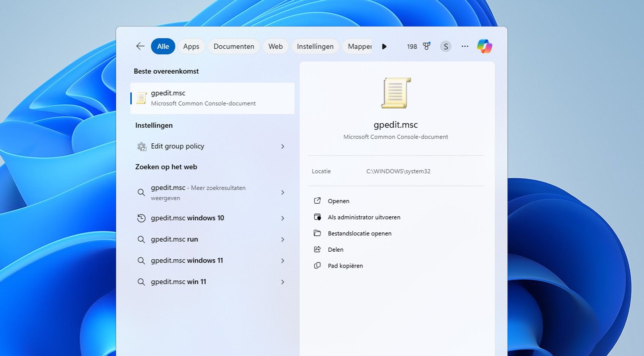Click the gear icon beside Edit group policy
644x356 pixels.
click(x=141, y=146)
